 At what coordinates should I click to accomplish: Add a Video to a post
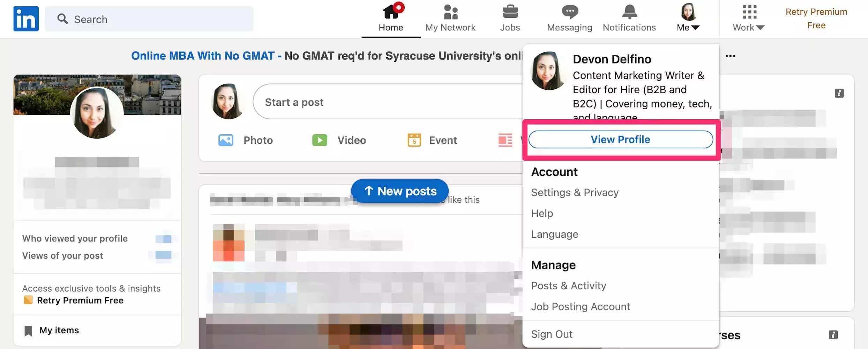(x=339, y=140)
